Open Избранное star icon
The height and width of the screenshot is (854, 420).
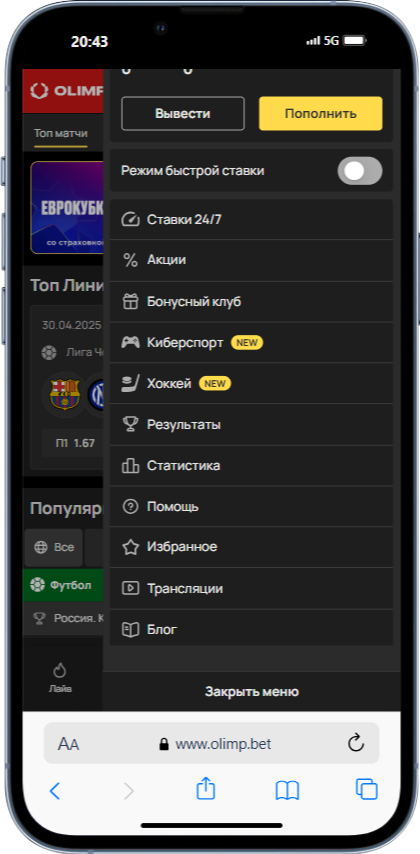pyautogui.click(x=130, y=547)
